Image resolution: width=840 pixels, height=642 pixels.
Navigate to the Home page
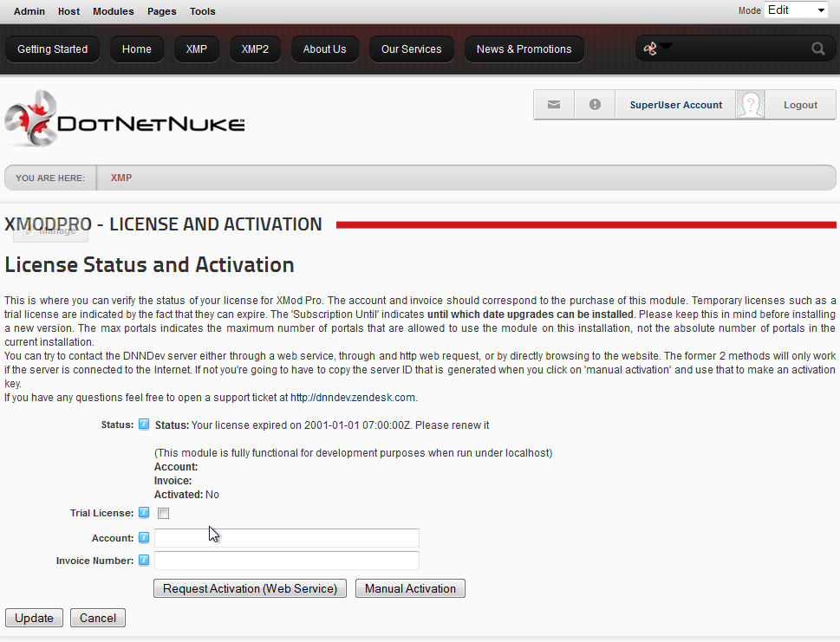137,49
